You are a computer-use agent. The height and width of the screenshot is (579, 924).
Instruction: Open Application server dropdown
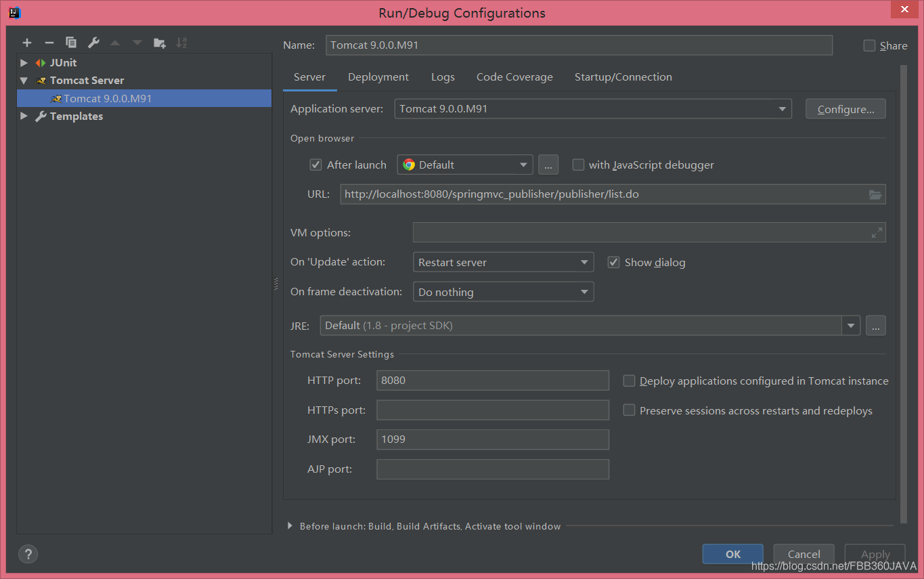click(x=593, y=108)
